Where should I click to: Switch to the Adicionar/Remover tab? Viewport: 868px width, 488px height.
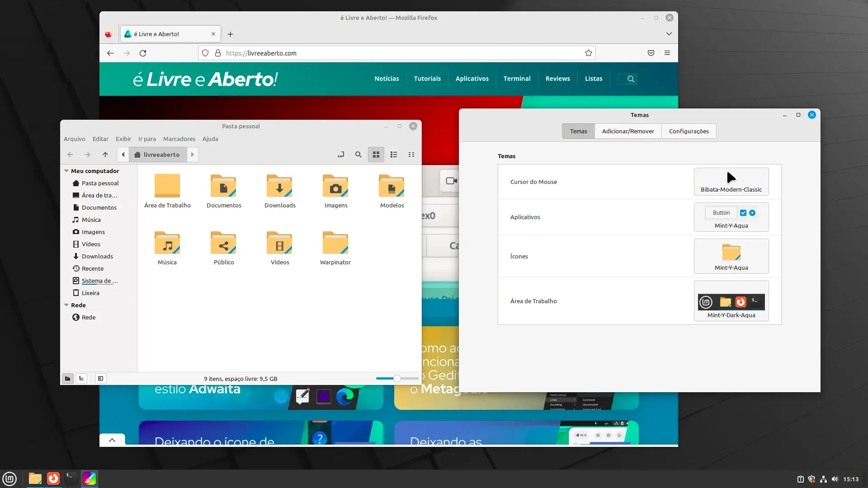(628, 131)
